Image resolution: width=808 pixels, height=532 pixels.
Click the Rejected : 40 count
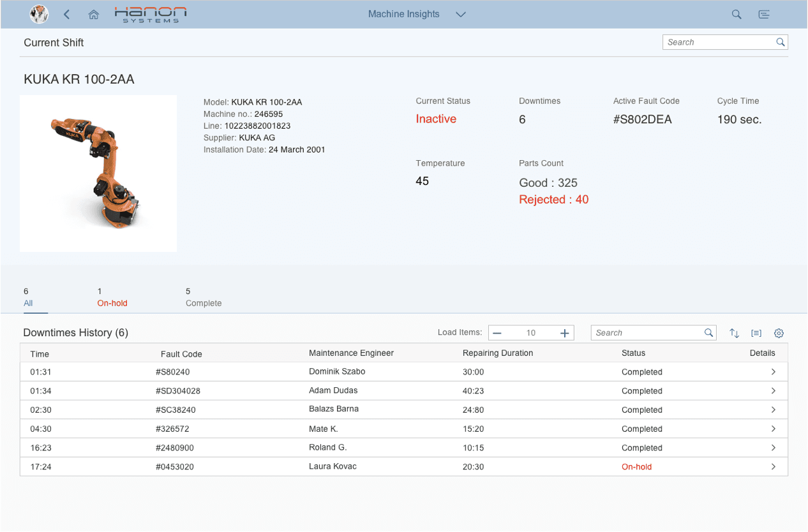pyautogui.click(x=554, y=200)
